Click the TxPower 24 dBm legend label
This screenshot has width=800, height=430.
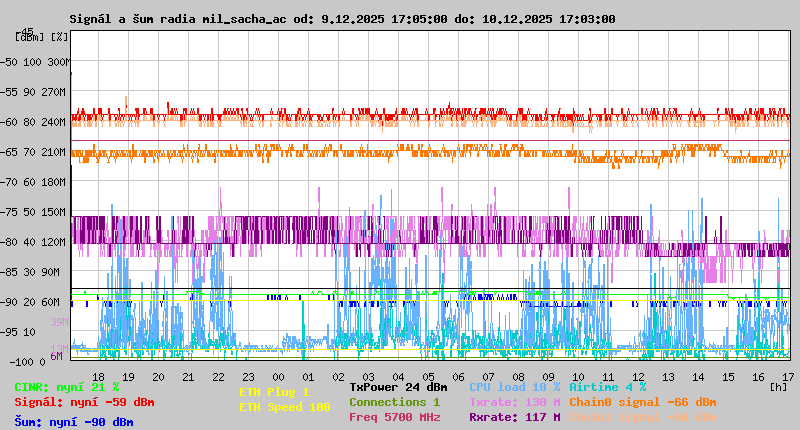point(398,387)
